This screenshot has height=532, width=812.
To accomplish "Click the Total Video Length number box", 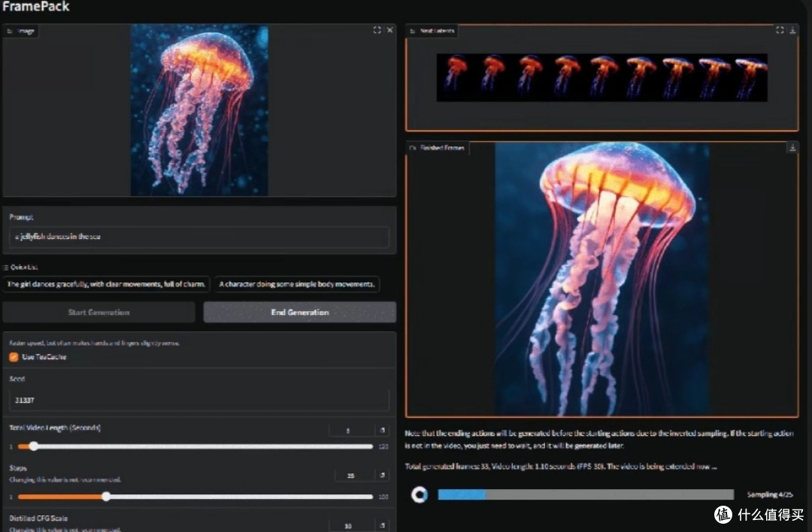I will pyautogui.click(x=352, y=430).
